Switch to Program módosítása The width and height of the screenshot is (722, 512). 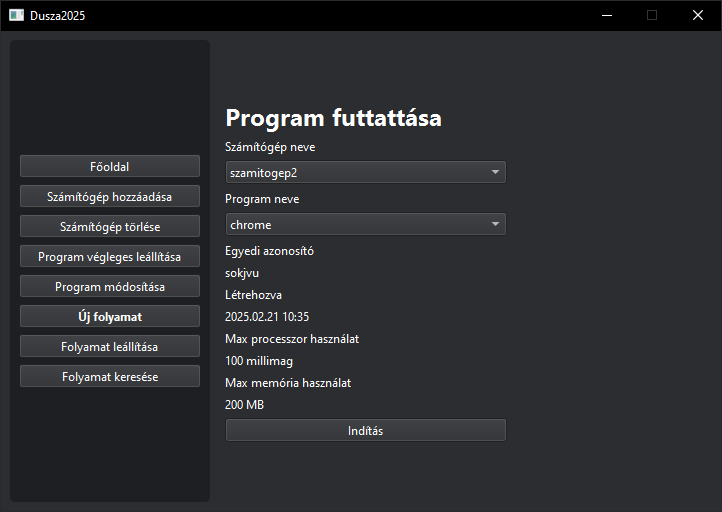pos(110,286)
